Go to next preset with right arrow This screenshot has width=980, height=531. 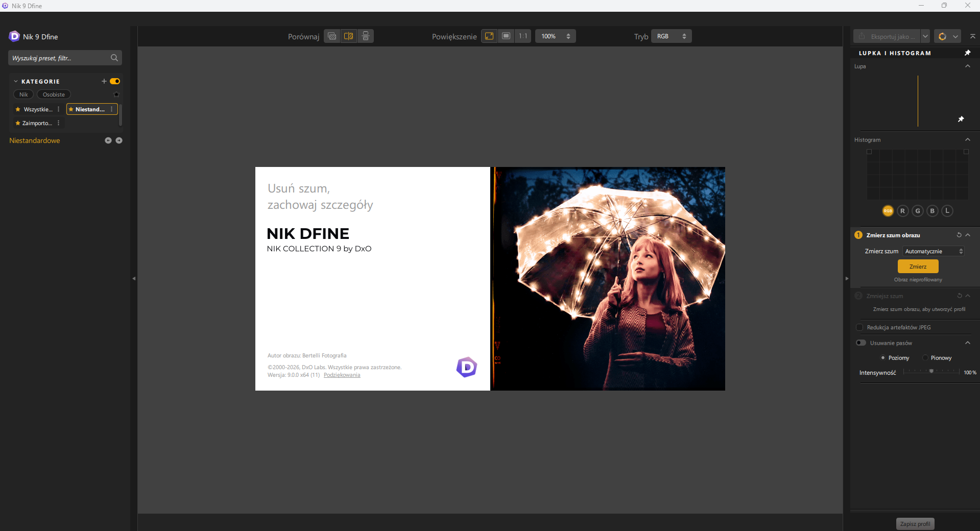(x=119, y=140)
